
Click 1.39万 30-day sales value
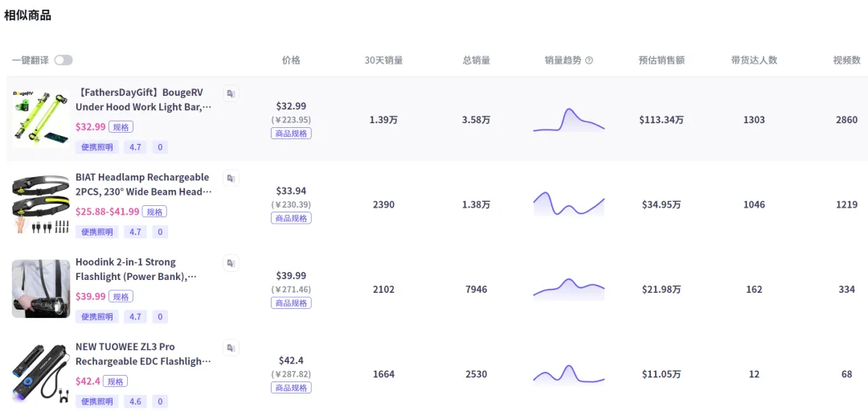(x=383, y=120)
